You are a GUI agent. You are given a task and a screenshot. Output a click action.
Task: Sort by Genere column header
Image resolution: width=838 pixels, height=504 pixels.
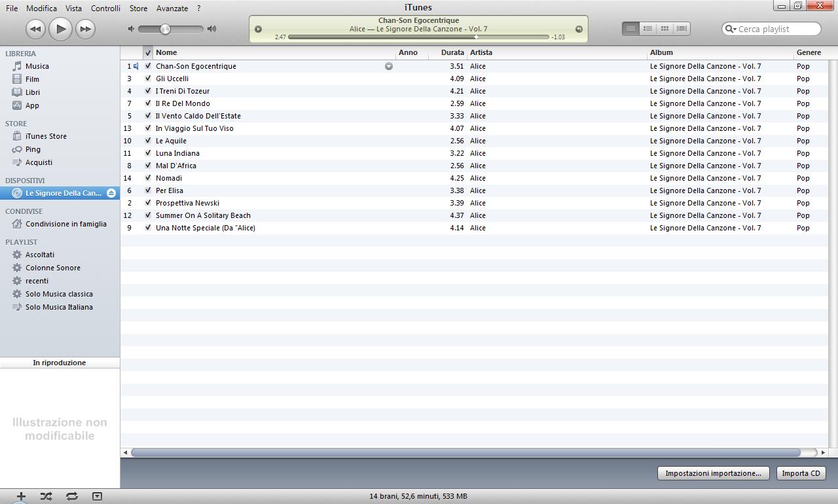coord(812,52)
